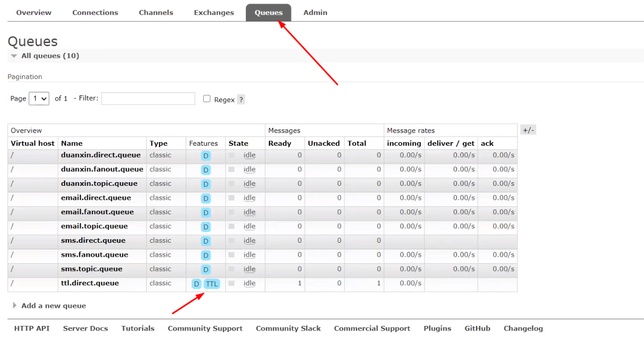The image size is (644, 349).
Task: Sort by deliver / get column
Action: coord(451,143)
